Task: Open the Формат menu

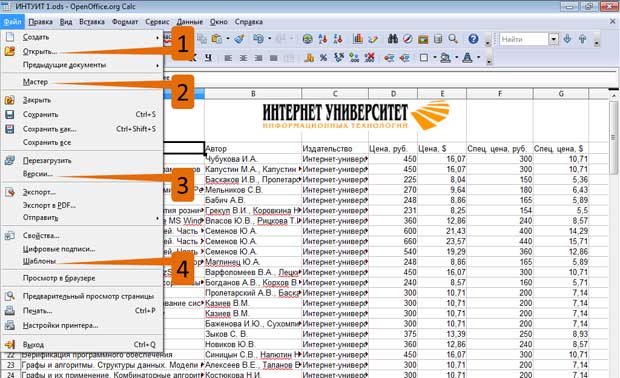Action: coord(125,22)
